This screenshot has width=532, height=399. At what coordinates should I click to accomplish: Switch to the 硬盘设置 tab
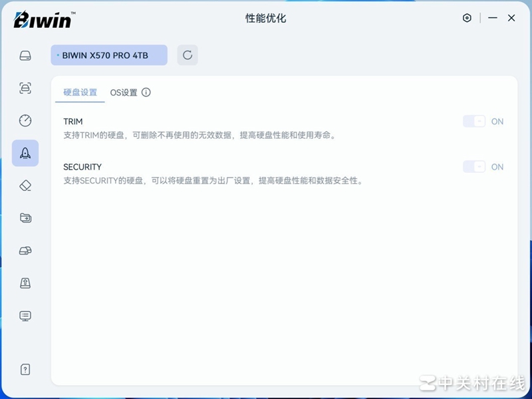[x=80, y=92]
